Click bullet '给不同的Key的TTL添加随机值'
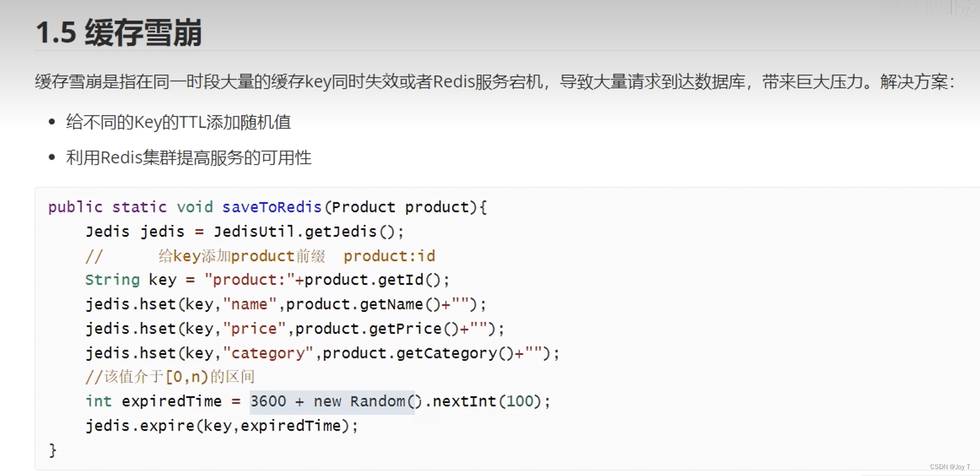Viewport: 980px width, 476px height. click(x=178, y=122)
